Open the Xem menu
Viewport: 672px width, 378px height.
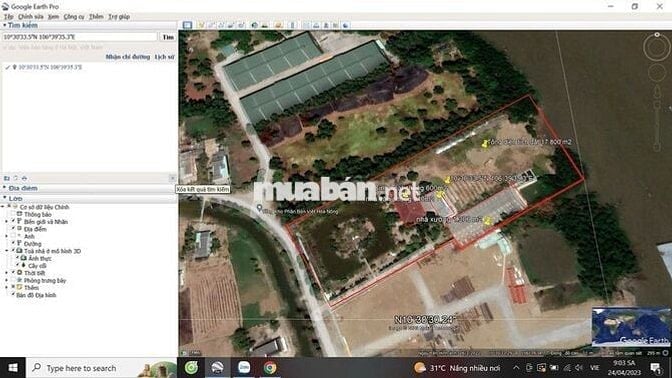[x=54, y=16]
